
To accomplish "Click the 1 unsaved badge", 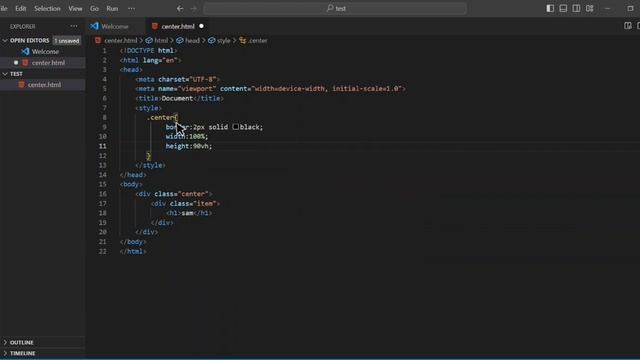I will [x=67, y=41].
